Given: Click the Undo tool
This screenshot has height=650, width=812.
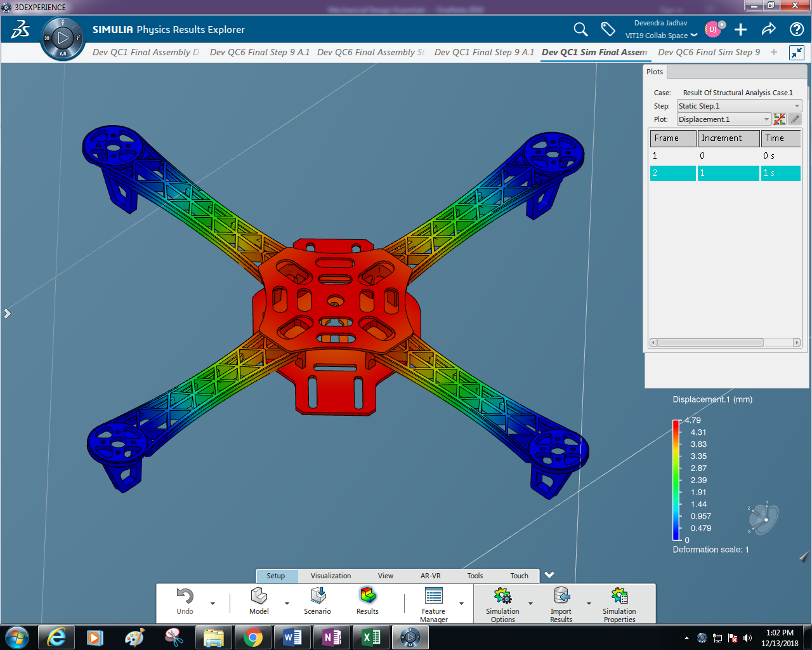Looking at the screenshot, I should coord(185,600).
